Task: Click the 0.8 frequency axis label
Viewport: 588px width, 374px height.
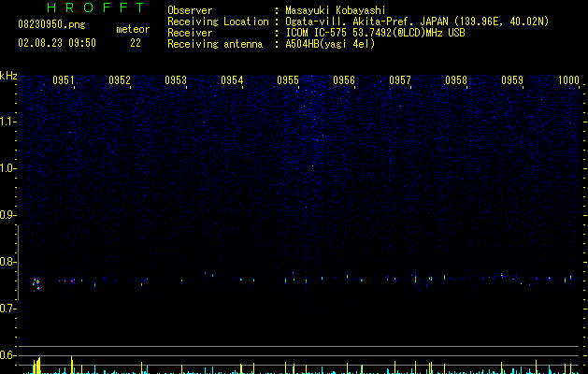Action: (x=7, y=262)
